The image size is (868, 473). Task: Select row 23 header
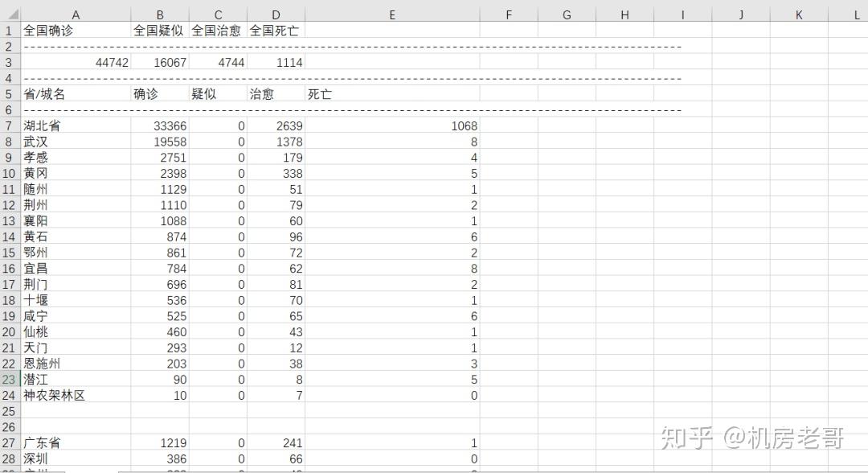click(10, 380)
